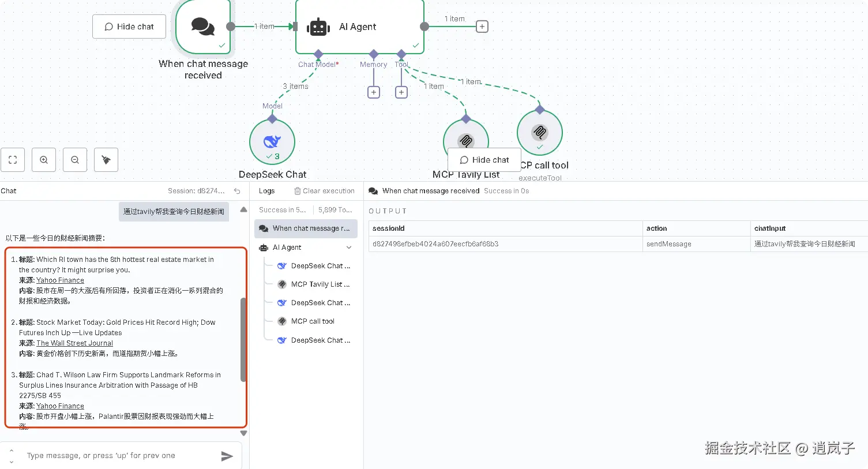This screenshot has width=868, height=469.
Task: Click the Chat Model connector diamond
Action: point(318,54)
